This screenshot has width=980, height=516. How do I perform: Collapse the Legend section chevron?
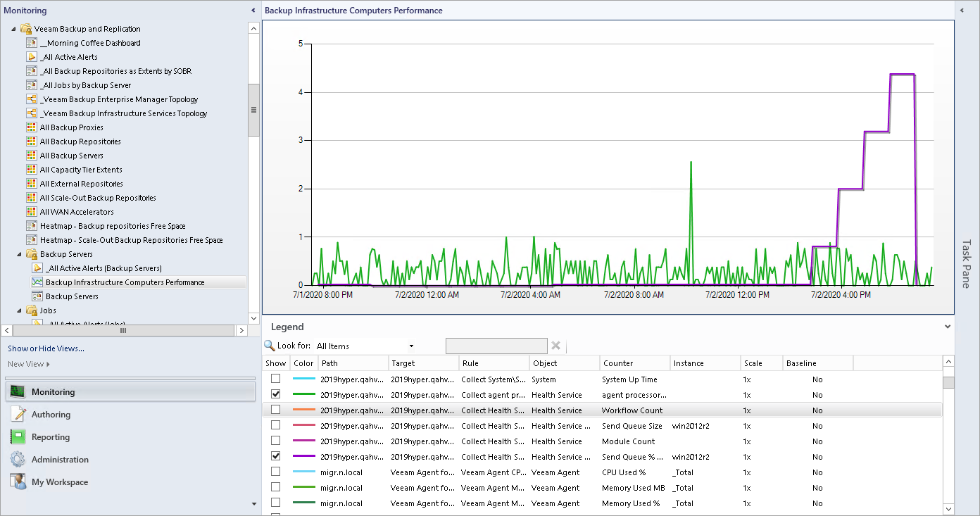(x=948, y=327)
